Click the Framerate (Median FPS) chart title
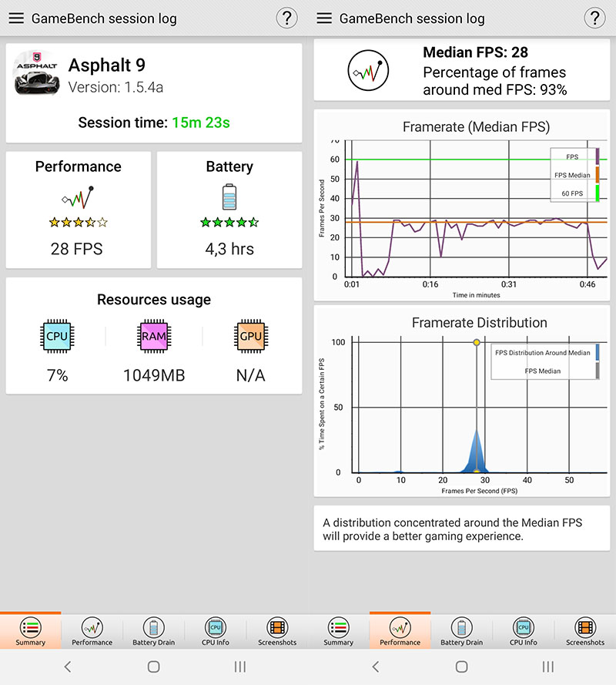The image size is (616, 685). (x=476, y=126)
